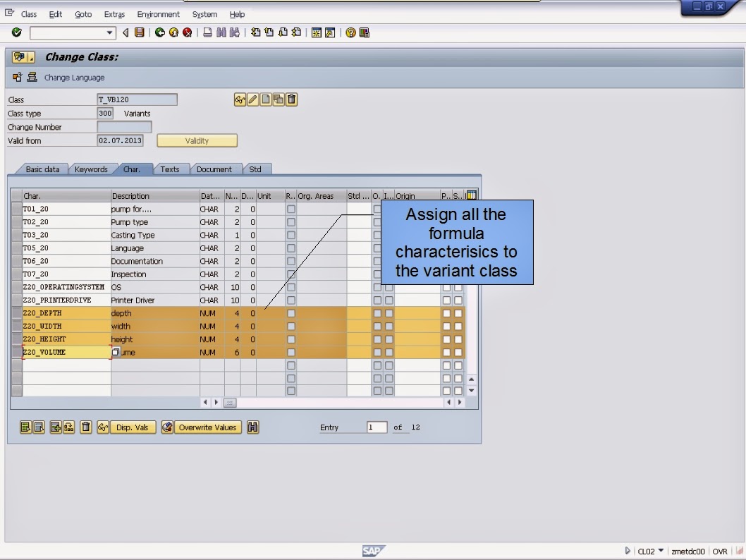This screenshot has width=746, height=560.
Task: Toggle the P. column checkbox for Z20_PRINTERDRIVE
Action: click(x=446, y=300)
